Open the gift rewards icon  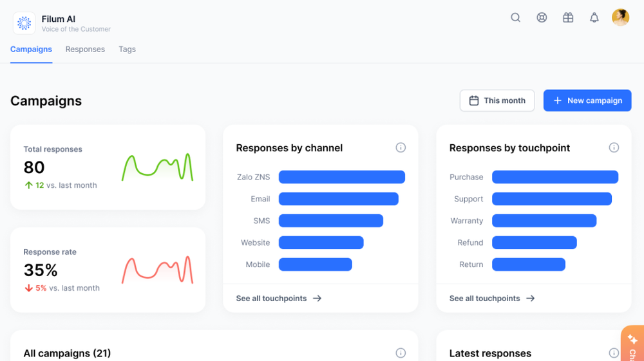pyautogui.click(x=568, y=17)
